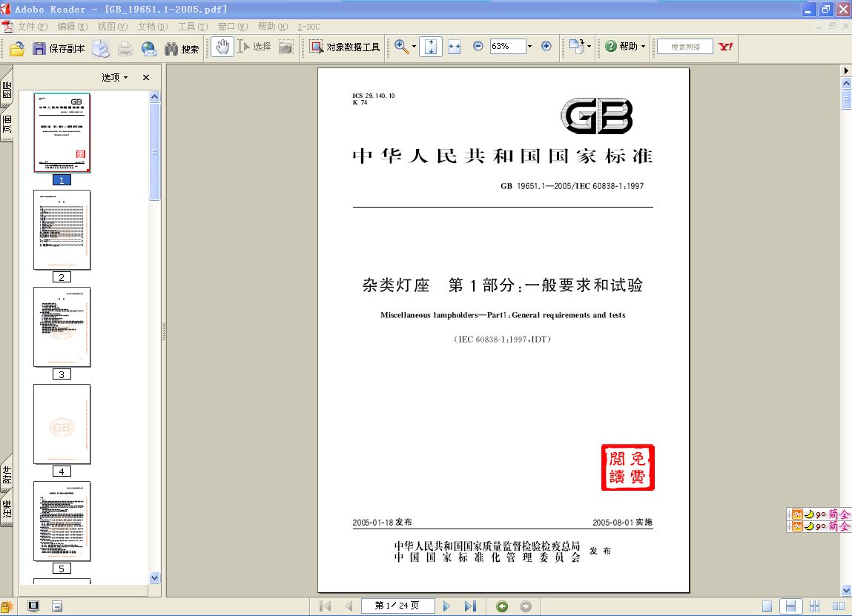The height and width of the screenshot is (616, 852).
Task: Open the File menu
Action: pyautogui.click(x=32, y=26)
